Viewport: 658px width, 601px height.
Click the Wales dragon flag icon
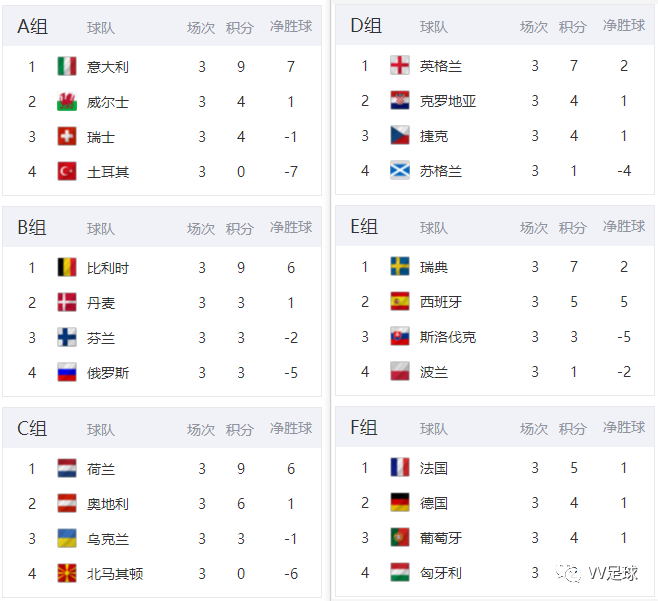(x=67, y=102)
